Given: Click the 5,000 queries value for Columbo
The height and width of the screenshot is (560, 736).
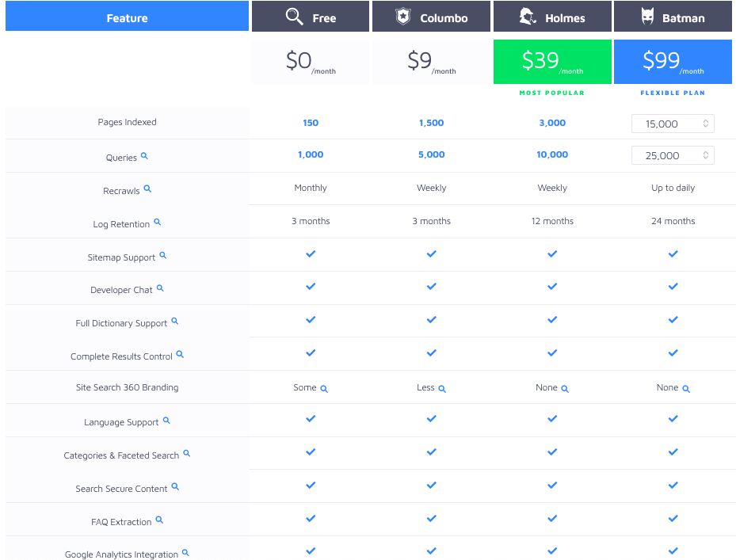Looking at the screenshot, I should [431, 155].
